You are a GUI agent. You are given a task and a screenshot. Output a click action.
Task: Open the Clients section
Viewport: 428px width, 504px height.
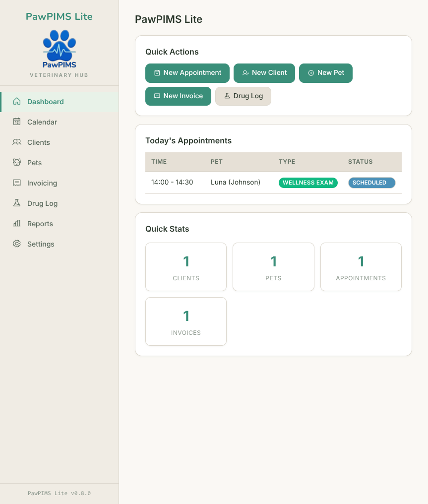[60, 142]
